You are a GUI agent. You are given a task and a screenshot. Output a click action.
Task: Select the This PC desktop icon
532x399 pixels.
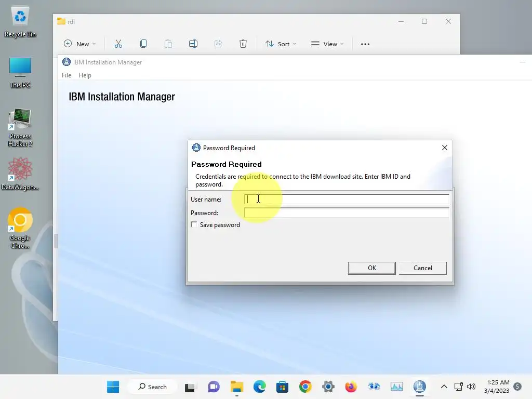[20, 73]
